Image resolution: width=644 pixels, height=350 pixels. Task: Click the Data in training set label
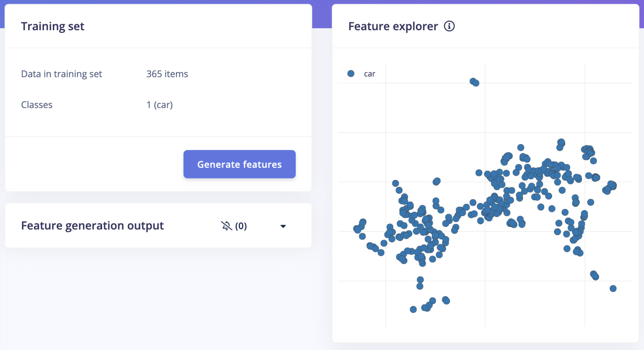[62, 74]
